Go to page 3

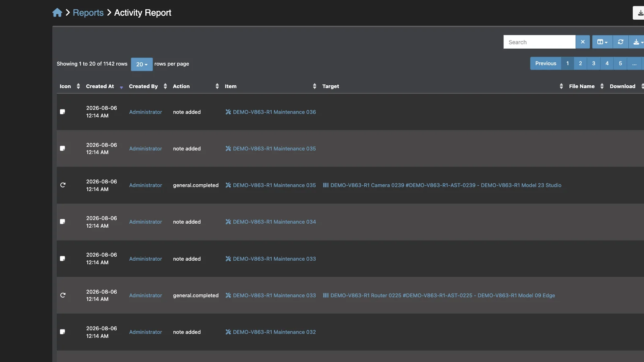point(594,64)
